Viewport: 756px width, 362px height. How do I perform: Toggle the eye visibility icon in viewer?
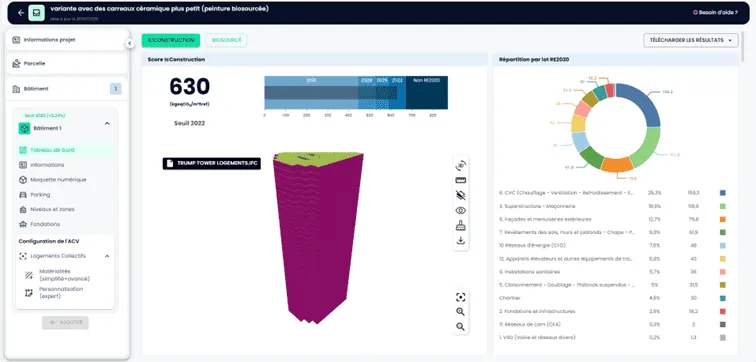coord(460,210)
